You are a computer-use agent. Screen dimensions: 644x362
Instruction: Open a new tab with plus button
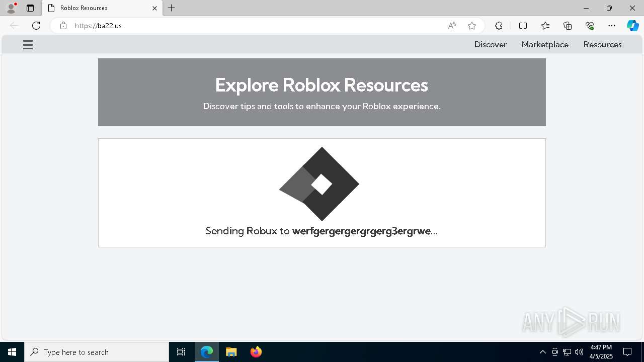(x=172, y=8)
